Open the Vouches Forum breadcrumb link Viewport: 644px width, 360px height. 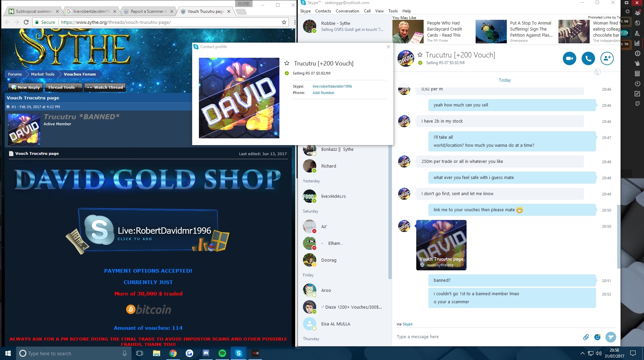tap(79, 74)
